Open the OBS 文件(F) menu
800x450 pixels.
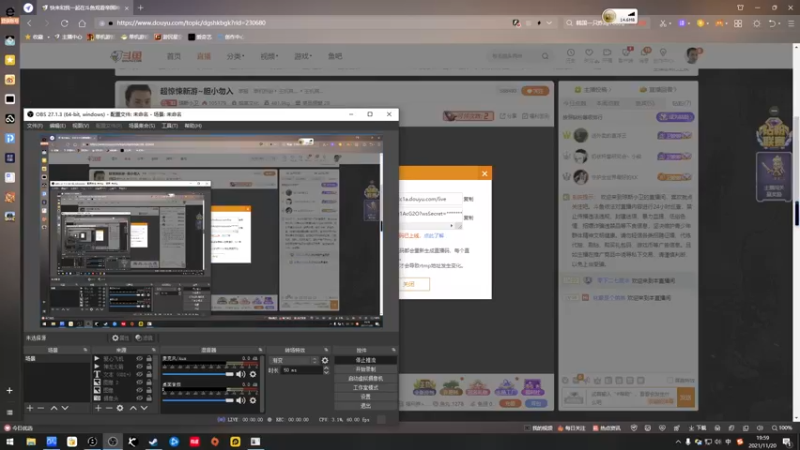pos(35,126)
